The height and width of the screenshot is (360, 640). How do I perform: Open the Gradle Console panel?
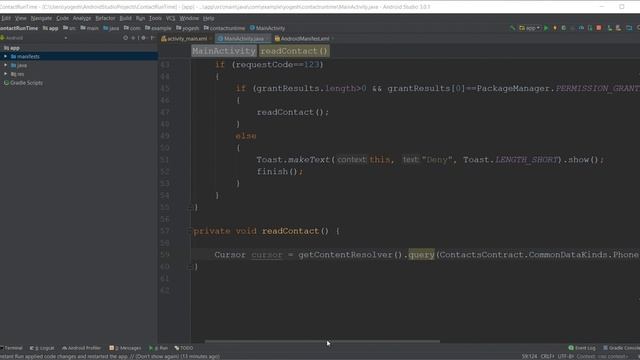click(x=621, y=348)
